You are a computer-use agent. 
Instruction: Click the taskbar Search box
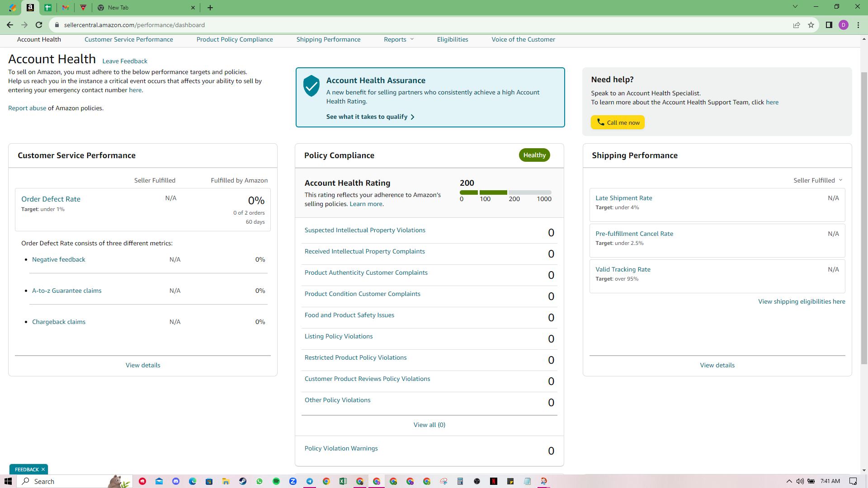tap(75, 481)
